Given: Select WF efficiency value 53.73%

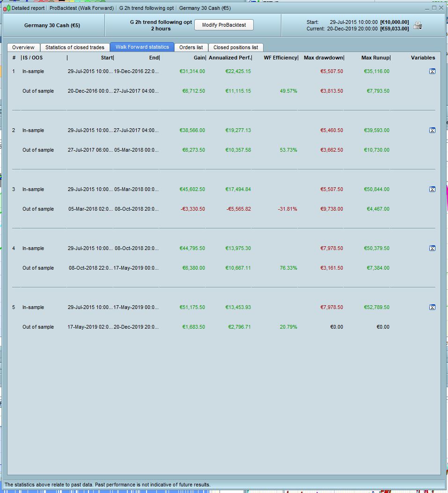Looking at the screenshot, I should 288,150.
